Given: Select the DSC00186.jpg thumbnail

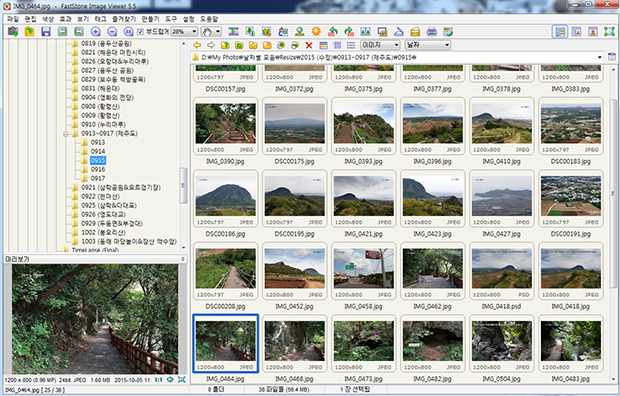Looking at the screenshot, I should 225,199.
